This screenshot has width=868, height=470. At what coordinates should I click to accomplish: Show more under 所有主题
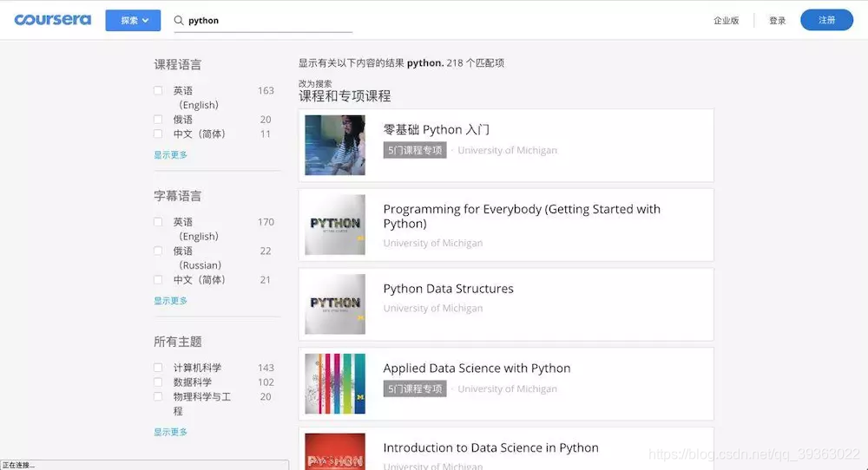point(170,432)
